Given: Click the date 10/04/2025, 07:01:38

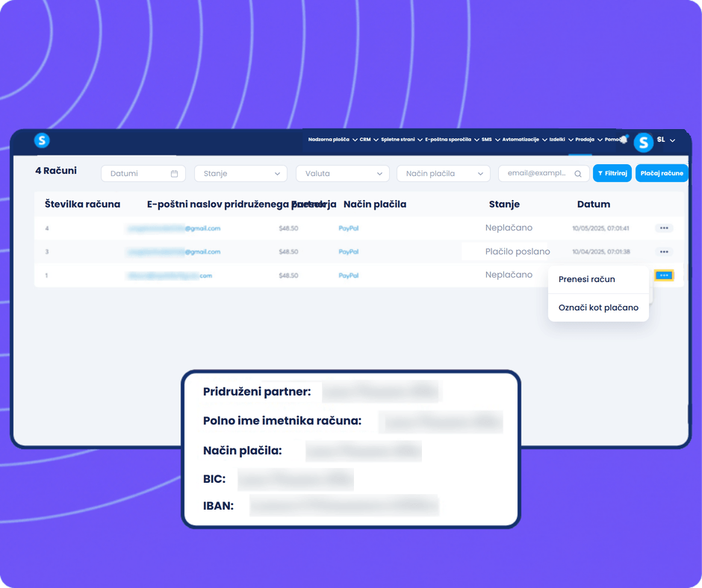Looking at the screenshot, I should [601, 251].
